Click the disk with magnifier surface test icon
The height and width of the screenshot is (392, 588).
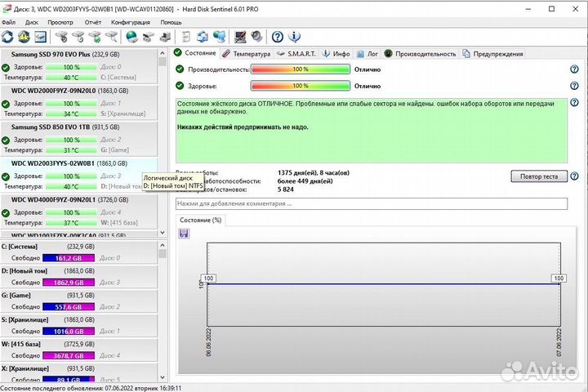click(x=111, y=37)
